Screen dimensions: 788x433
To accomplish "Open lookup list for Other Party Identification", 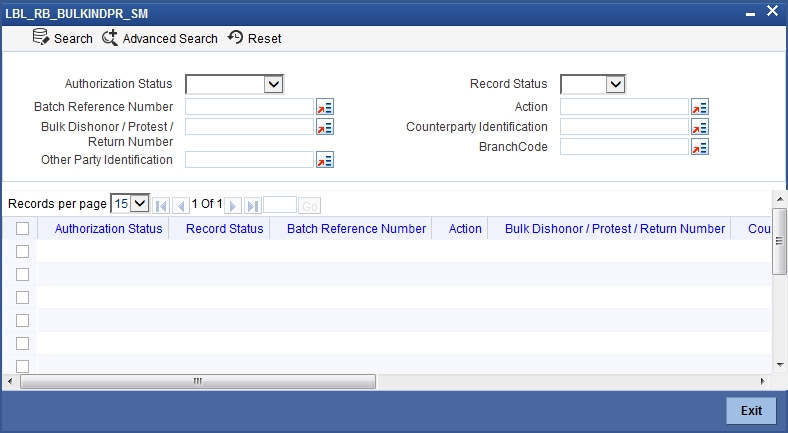I will [325, 160].
